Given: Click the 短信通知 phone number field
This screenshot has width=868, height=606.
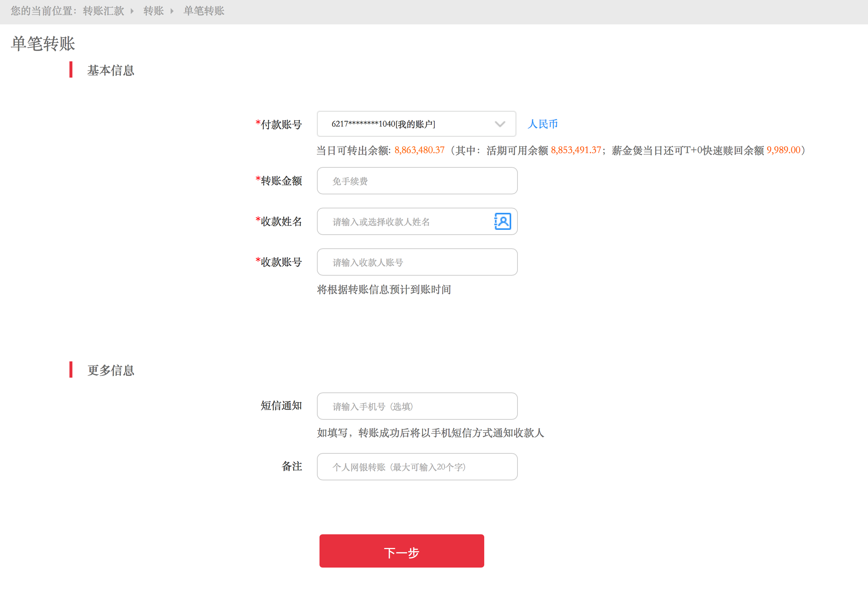Looking at the screenshot, I should pyautogui.click(x=417, y=406).
